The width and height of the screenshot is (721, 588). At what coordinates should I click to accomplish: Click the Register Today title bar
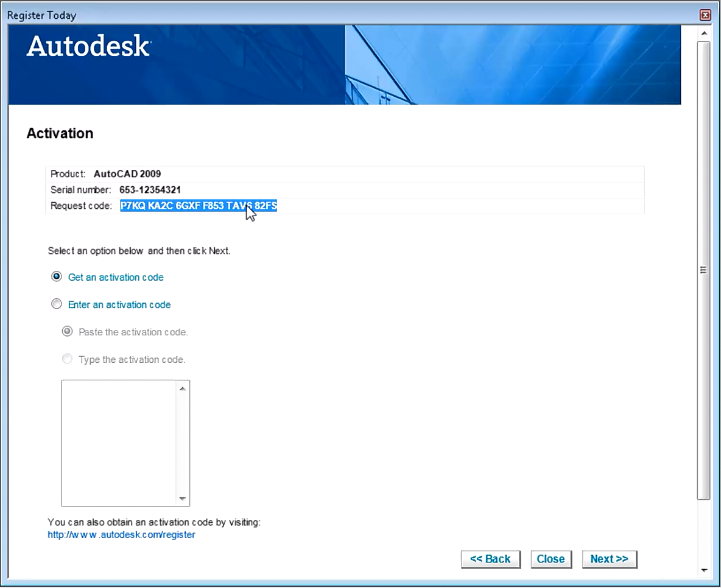tap(244, 15)
